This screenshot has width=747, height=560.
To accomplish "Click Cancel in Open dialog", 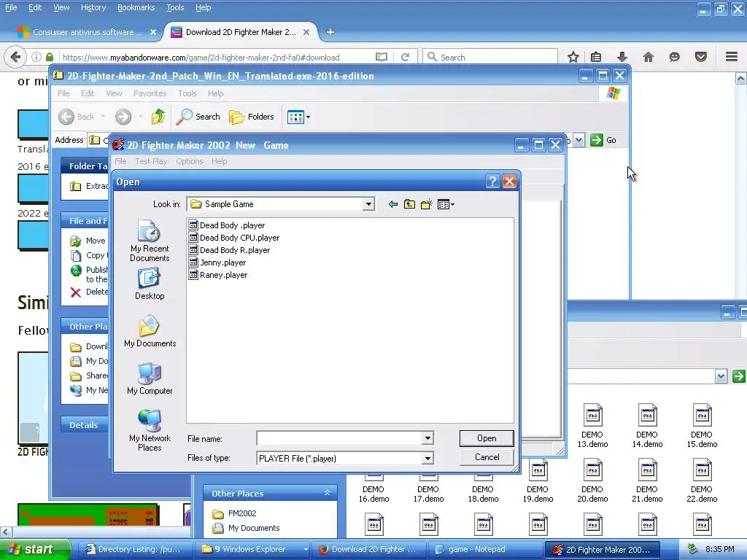I will tap(487, 457).
